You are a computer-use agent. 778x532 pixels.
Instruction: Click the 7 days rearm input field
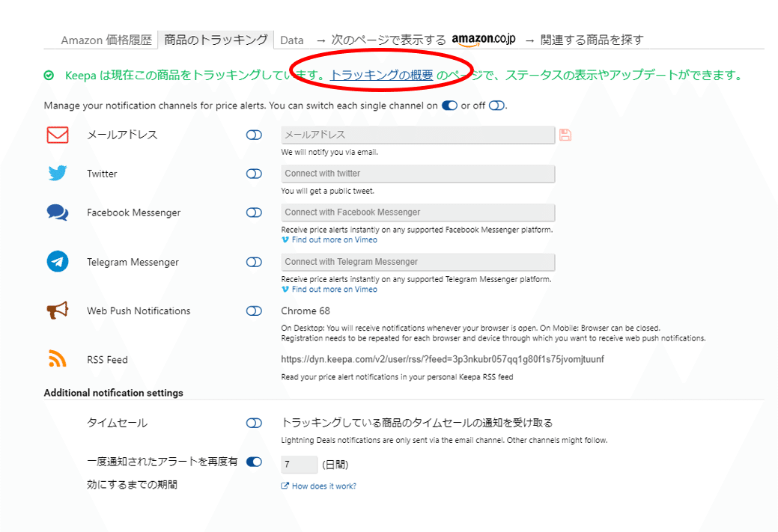pyautogui.click(x=300, y=465)
